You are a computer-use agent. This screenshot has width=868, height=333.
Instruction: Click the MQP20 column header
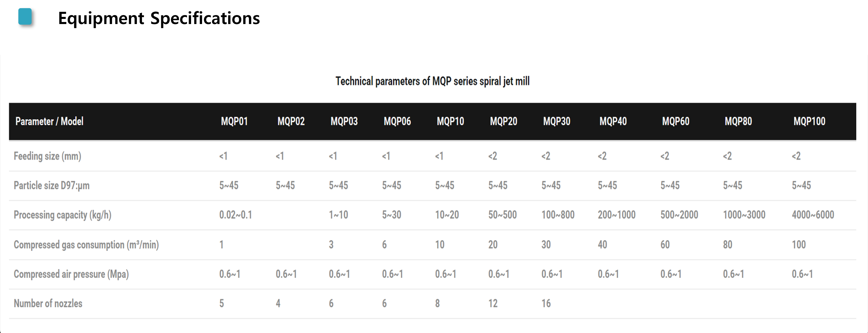point(503,121)
